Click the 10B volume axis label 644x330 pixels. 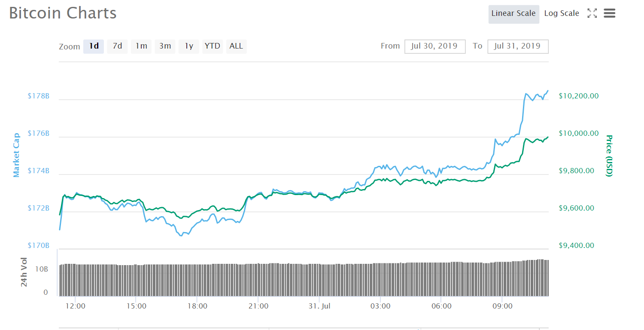pos(42,269)
